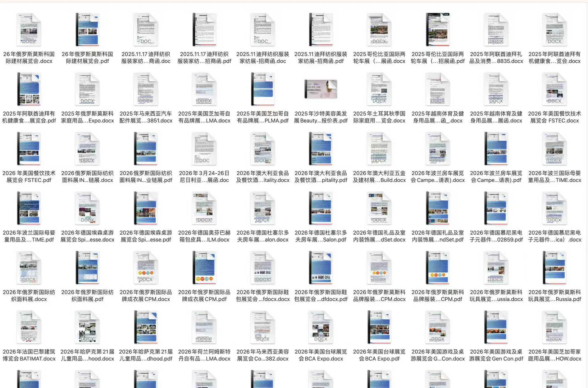588x388 pixels.
Task: Select the 2026年德国埃森桌游展览会 Spi...esse.docx icon
Action: click(x=87, y=208)
